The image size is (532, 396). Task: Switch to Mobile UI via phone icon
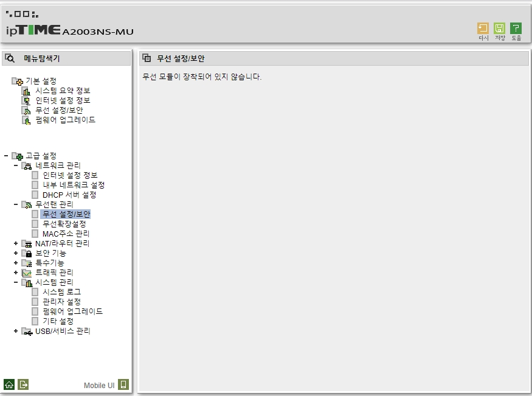tap(123, 384)
